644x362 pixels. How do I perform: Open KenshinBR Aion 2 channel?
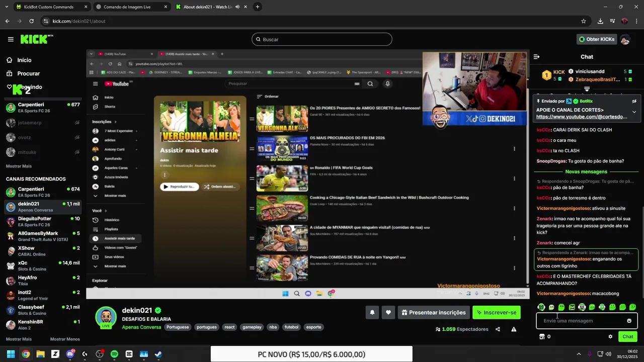tap(43, 324)
